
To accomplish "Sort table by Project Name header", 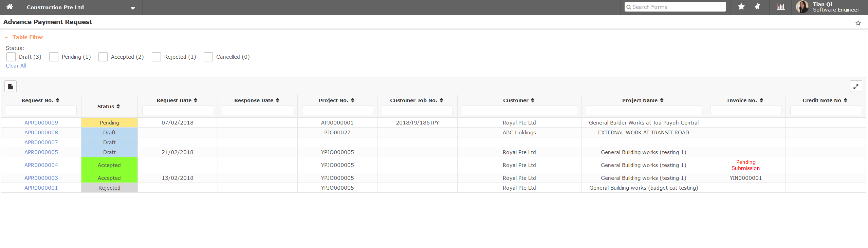I will (662, 100).
